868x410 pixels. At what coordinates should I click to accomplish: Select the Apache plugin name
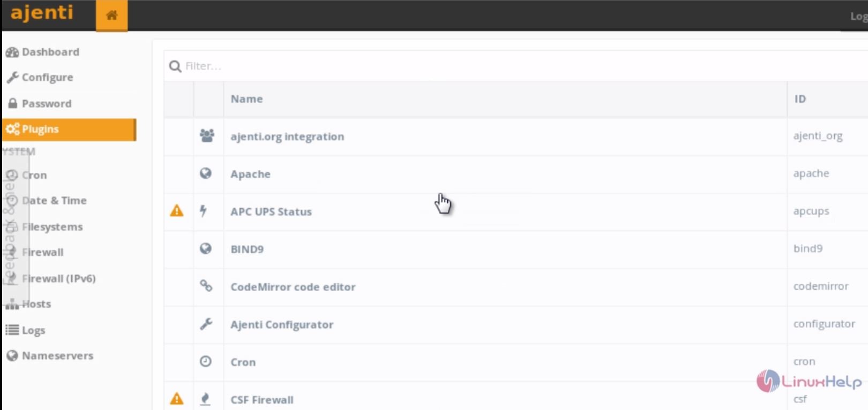250,174
